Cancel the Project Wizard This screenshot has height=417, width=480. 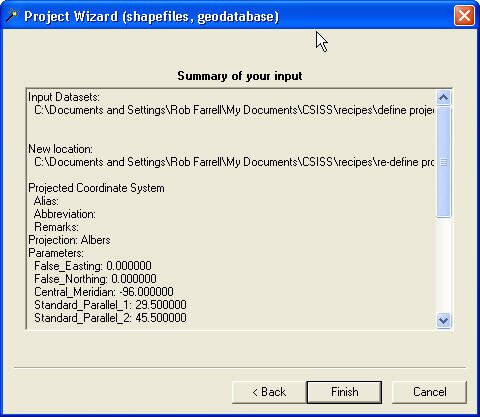pos(429,392)
